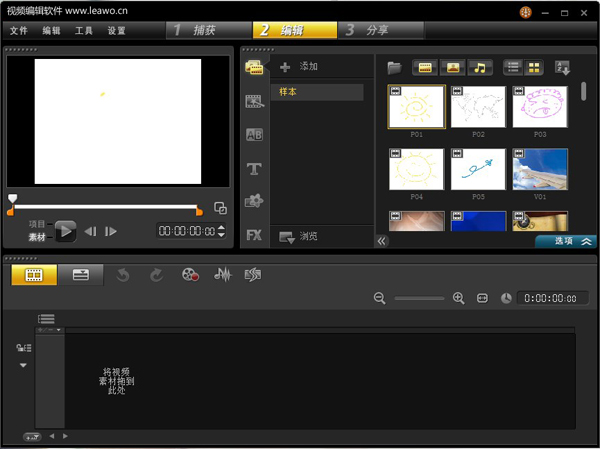Image resolution: width=600 pixels, height=449 pixels.
Task: Switch library to thumbnail view
Action: click(534, 68)
